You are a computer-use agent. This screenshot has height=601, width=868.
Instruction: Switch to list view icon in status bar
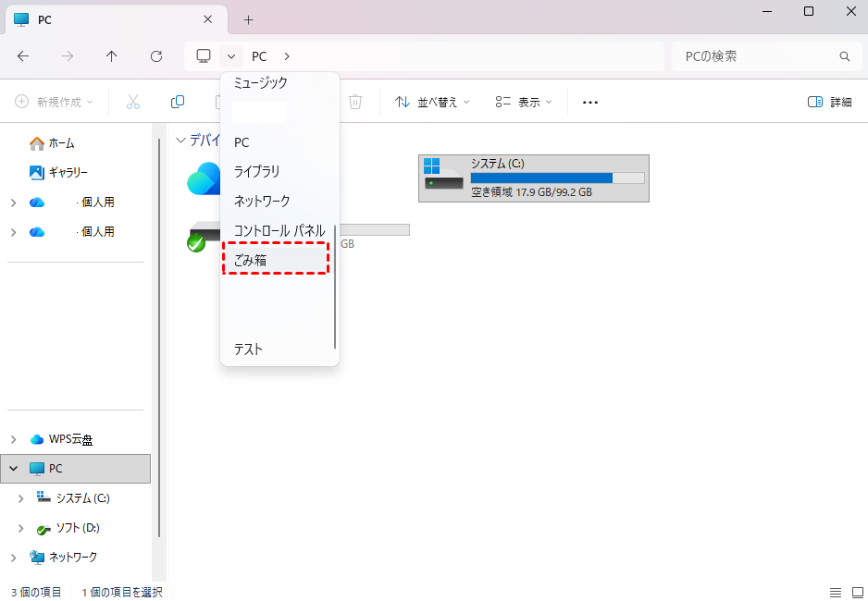click(x=835, y=592)
